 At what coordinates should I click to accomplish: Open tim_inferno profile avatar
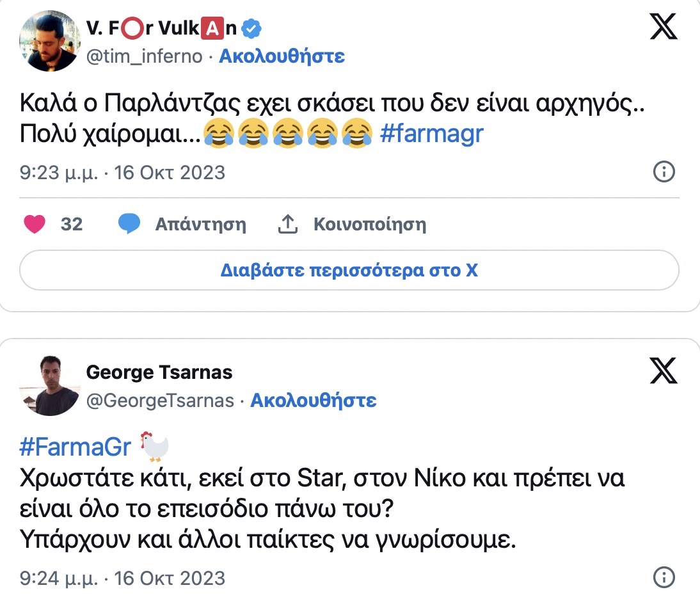[x=50, y=42]
